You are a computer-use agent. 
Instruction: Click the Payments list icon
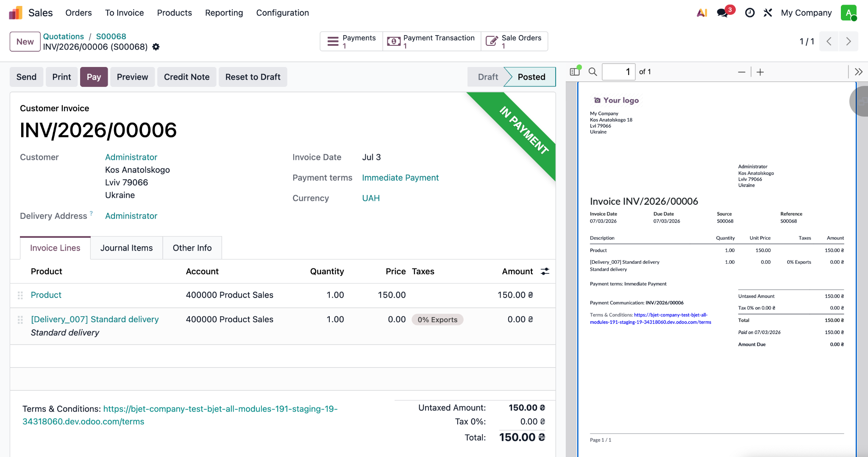click(333, 41)
